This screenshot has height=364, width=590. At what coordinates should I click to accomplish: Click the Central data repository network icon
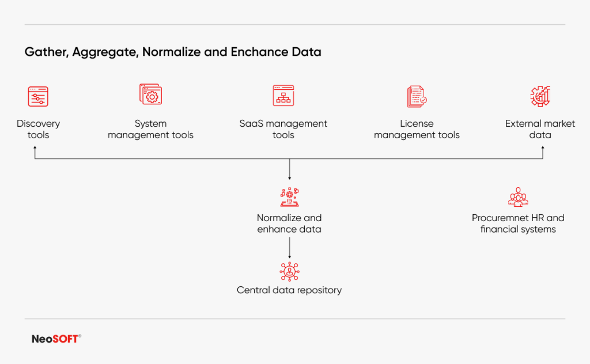tap(289, 271)
